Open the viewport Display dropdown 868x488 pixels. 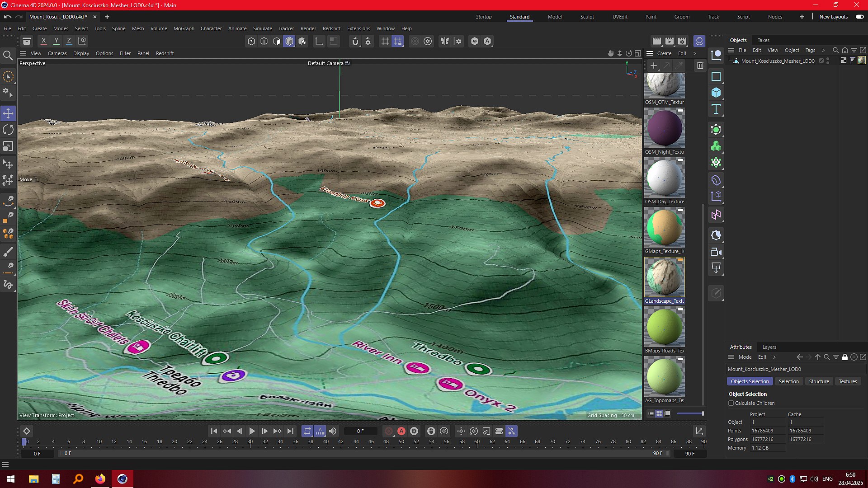81,53
